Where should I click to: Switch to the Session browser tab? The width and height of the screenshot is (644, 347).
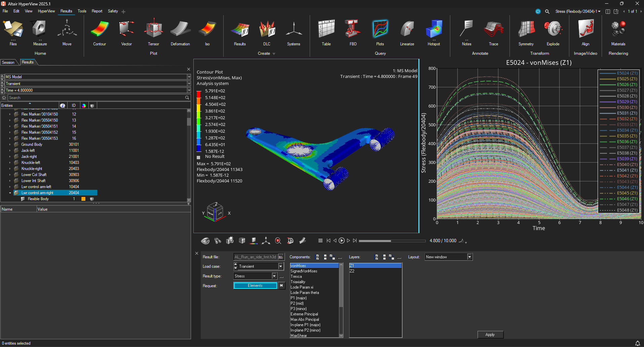click(8, 62)
